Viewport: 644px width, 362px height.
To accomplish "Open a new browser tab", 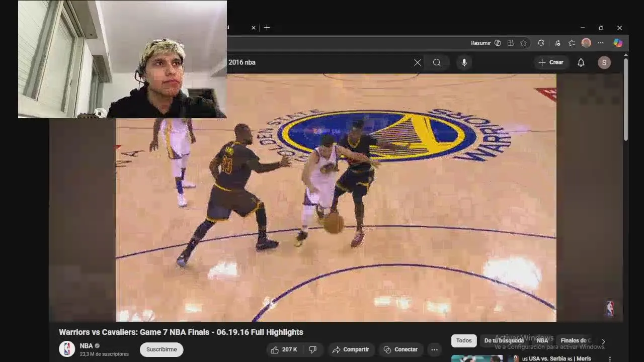I will point(267,28).
